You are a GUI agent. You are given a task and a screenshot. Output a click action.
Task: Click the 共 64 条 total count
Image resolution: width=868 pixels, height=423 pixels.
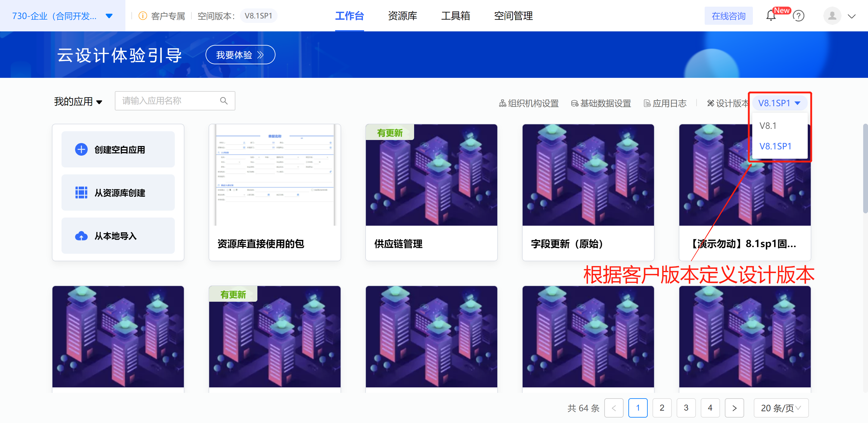pos(583,408)
